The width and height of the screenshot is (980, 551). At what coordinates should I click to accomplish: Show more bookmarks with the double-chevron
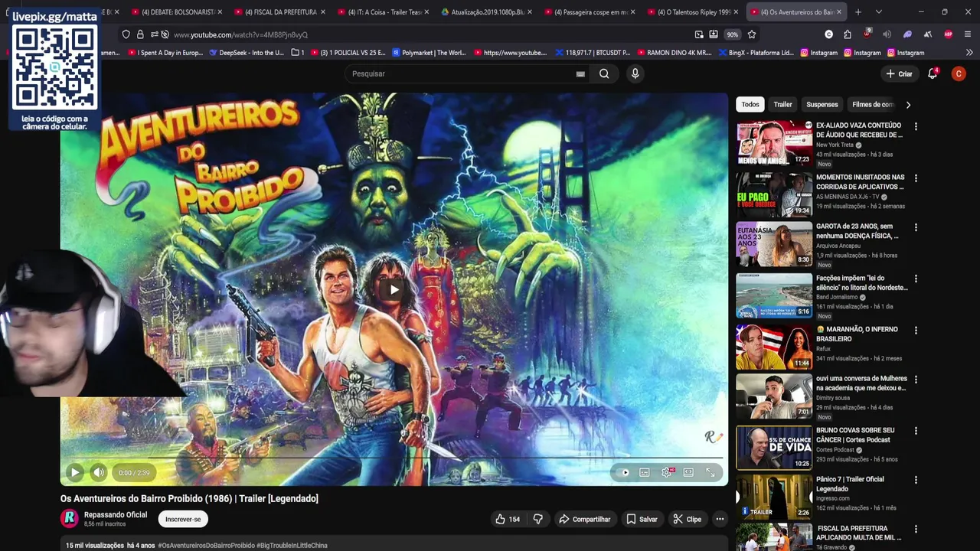coord(969,53)
